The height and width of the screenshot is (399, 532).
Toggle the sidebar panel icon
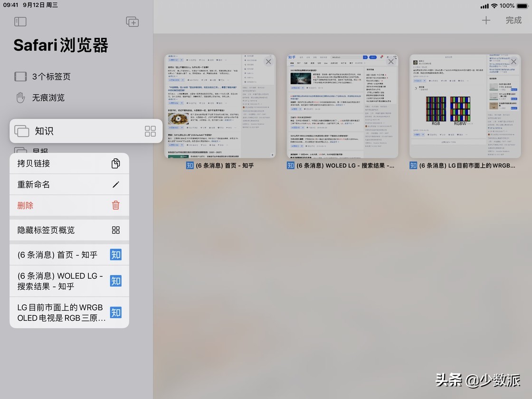tap(20, 22)
